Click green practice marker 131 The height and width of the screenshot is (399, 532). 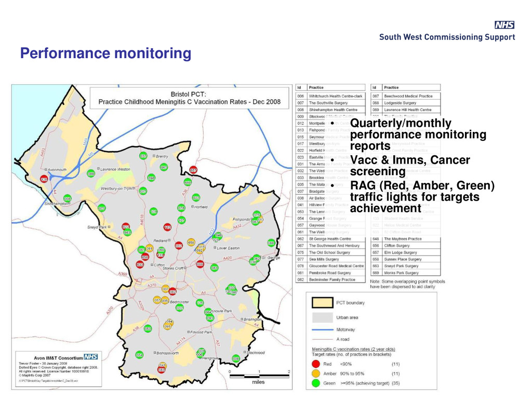(154, 212)
